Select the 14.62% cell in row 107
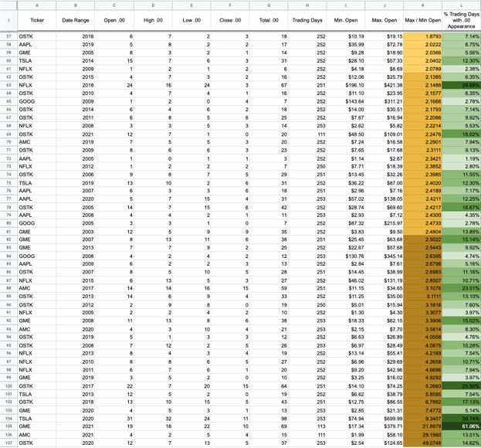 pyautogui.click(x=462, y=443)
